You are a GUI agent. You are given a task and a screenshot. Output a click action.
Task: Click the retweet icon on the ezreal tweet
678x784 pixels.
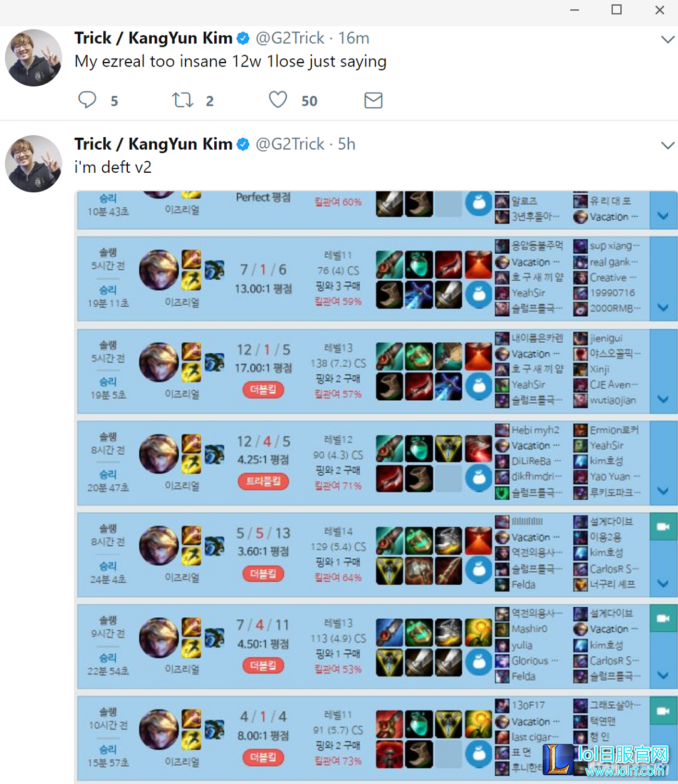(183, 100)
